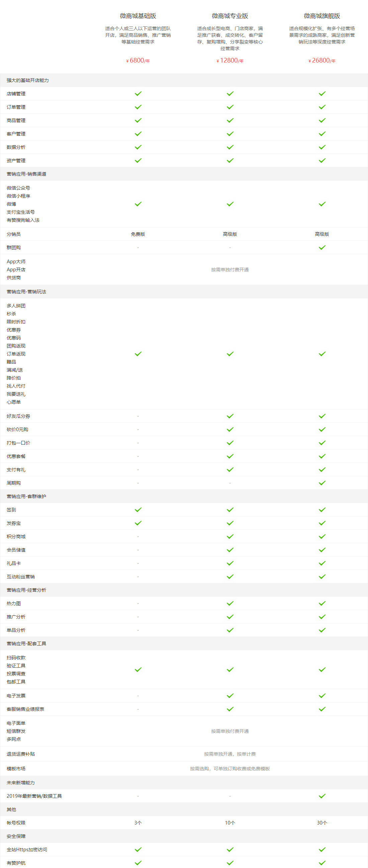Click 按需单独开通，按单计费 note

point(230,754)
